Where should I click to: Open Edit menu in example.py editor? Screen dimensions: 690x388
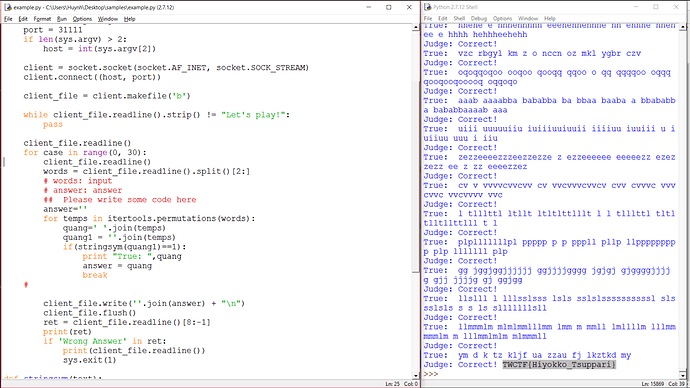pyautogui.click(x=23, y=19)
